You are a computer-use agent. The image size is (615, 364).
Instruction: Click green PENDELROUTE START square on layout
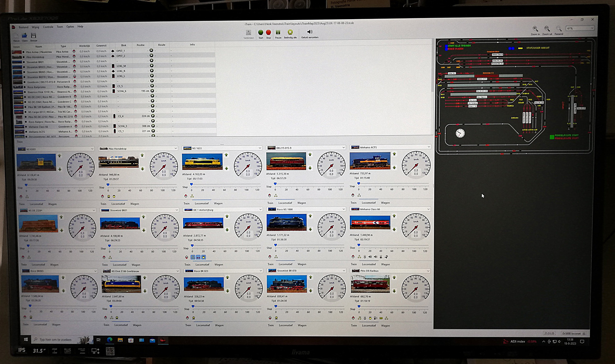[x=552, y=137]
